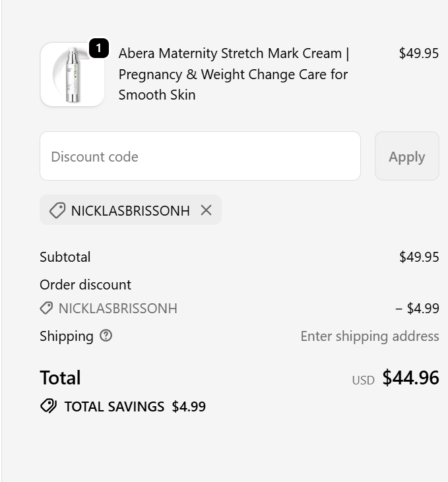
Task: Click the Subtotal label
Action: [65, 257]
